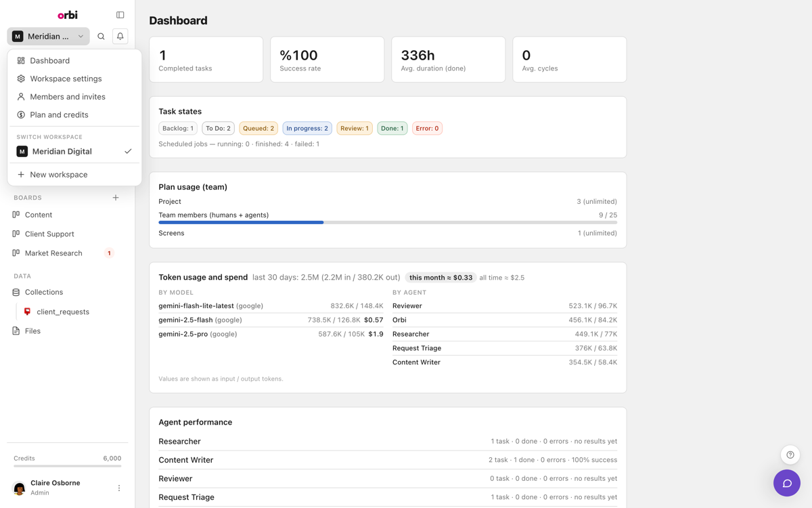Click the Content Writer agent performance row
The image size is (812, 508).
click(388, 460)
